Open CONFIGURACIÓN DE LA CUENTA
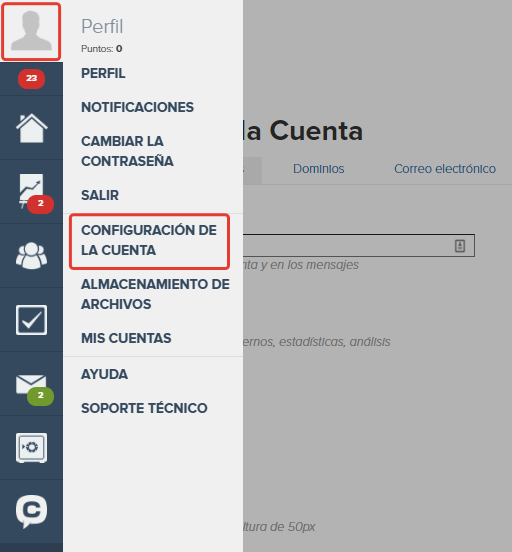This screenshot has height=552, width=512. coord(149,240)
